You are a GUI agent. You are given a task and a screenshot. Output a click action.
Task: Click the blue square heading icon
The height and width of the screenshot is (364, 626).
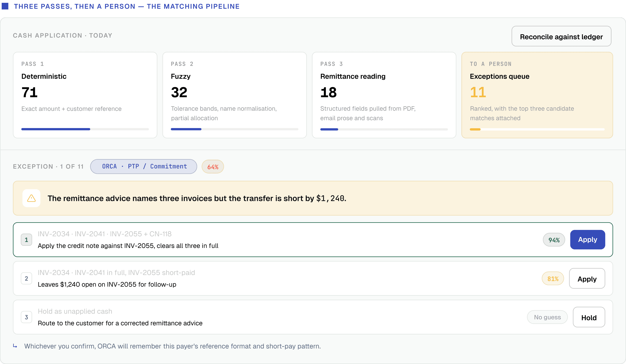[x=5, y=6]
